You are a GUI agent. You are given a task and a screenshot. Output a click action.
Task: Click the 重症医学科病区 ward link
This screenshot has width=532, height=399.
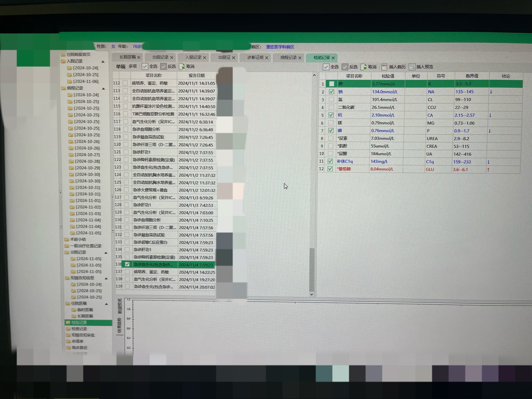coord(280,47)
